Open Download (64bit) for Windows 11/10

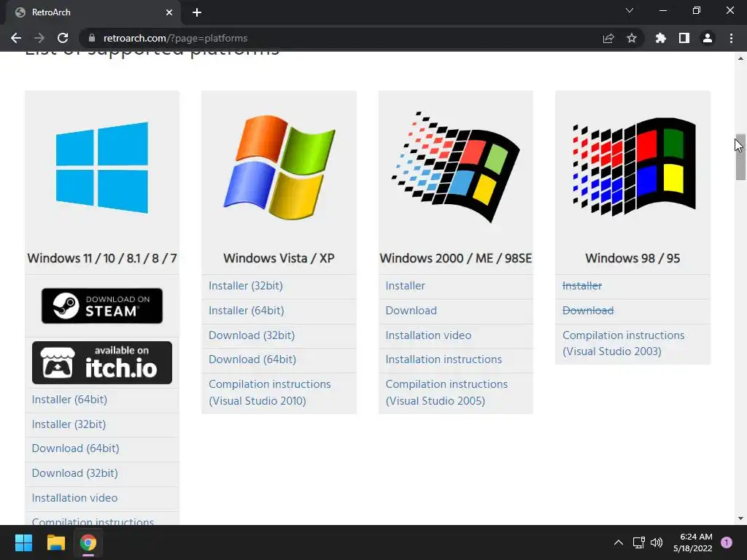75,448
